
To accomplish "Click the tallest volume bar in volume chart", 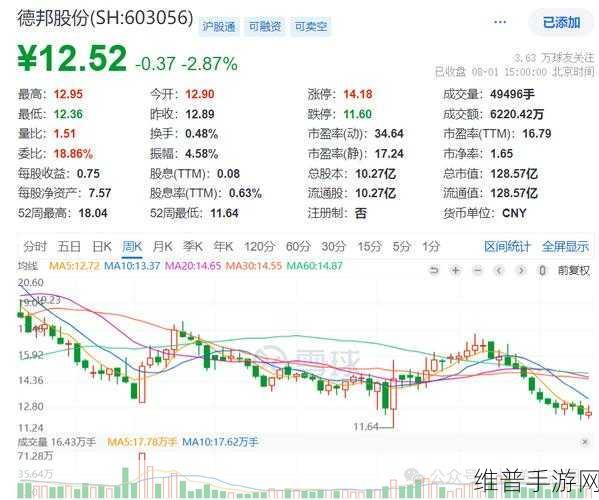I will coord(142,476).
